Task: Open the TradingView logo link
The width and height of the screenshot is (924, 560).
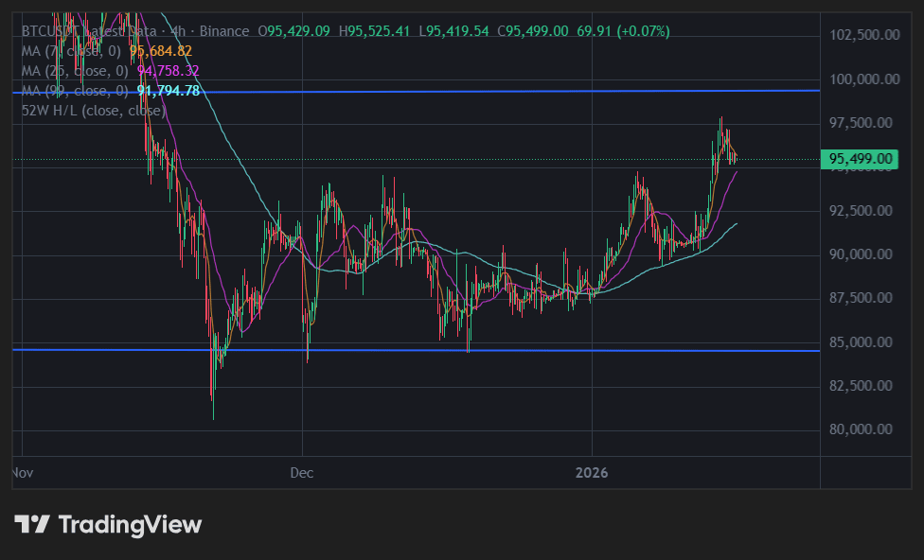Action: tap(108, 524)
